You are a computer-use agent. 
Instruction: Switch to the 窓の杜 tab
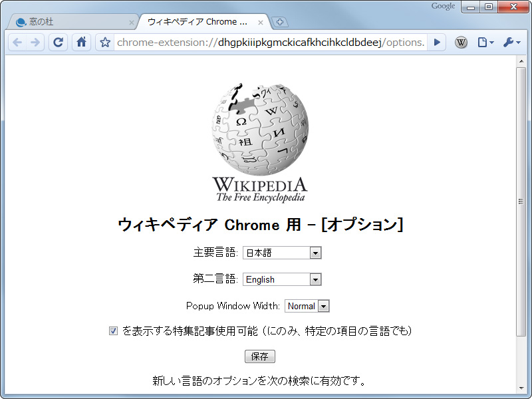(x=71, y=22)
